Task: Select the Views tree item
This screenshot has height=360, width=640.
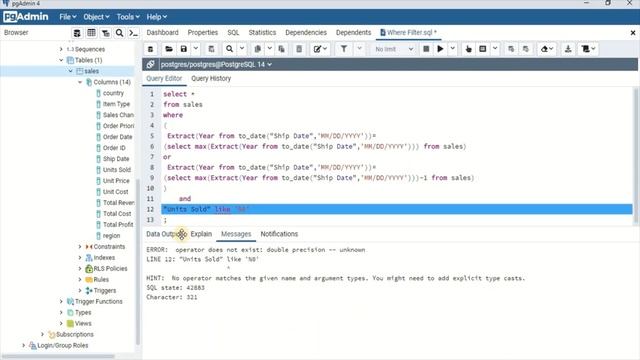Action: 83,323
